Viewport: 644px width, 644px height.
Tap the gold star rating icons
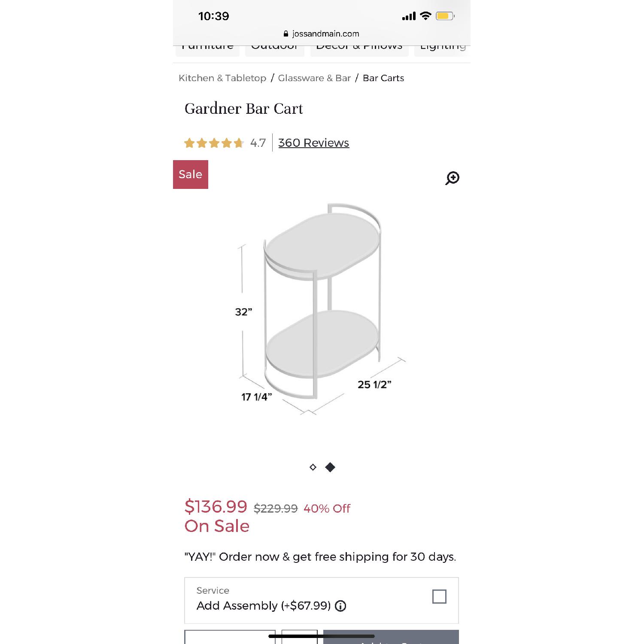point(213,143)
